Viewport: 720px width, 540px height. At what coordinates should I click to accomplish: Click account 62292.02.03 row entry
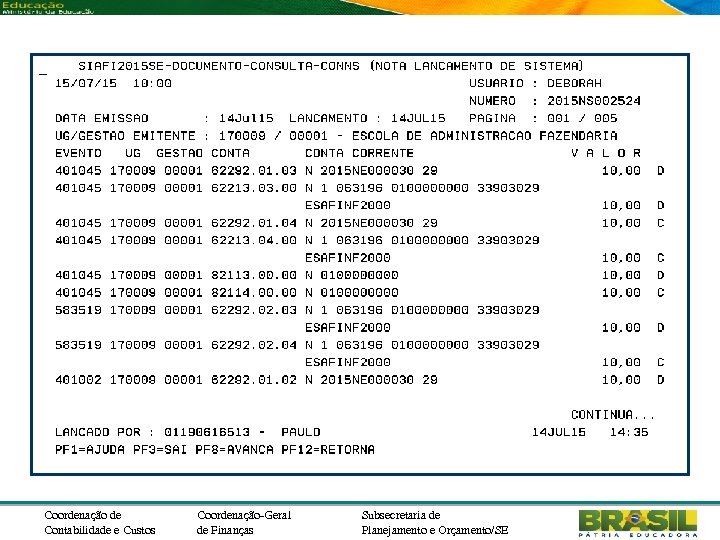pyautogui.click(x=254, y=310)
